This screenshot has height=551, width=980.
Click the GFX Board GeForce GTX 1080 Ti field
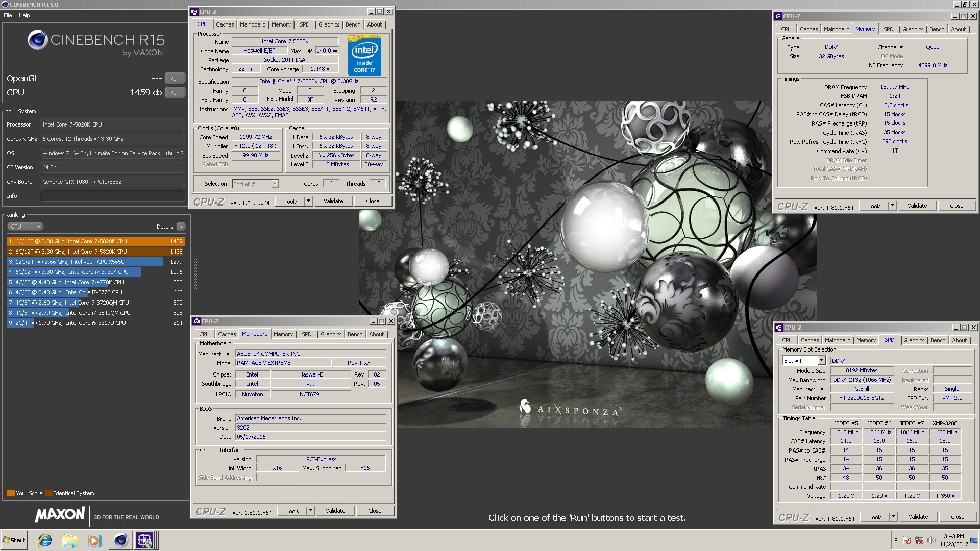pyautogui.click(x=113, y=182)
